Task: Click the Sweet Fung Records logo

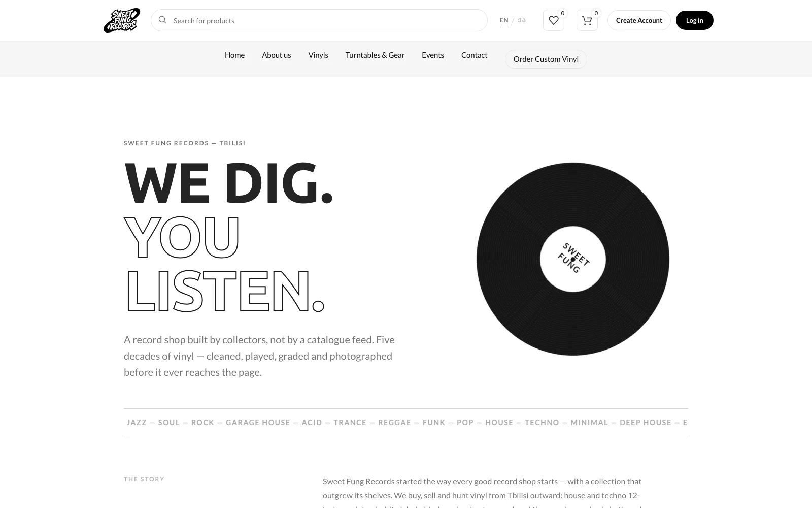Action: coord(122,20)
